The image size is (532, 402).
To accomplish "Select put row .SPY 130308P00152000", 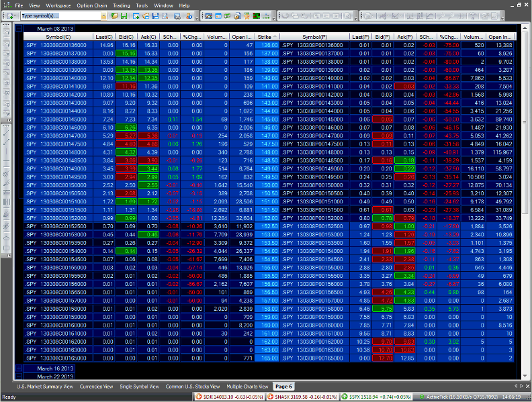I will [397, 218].
